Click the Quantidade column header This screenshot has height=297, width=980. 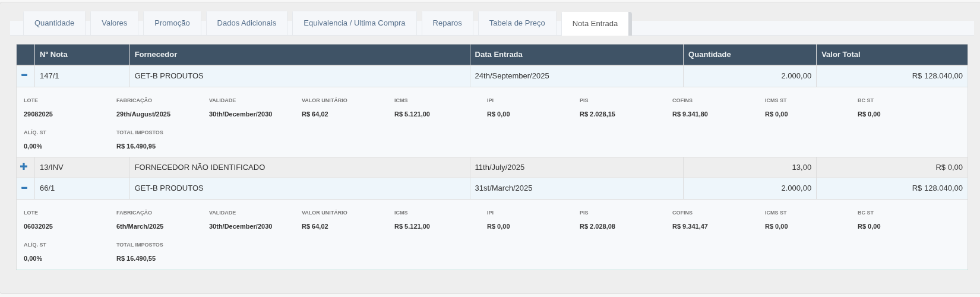point(750,55)
